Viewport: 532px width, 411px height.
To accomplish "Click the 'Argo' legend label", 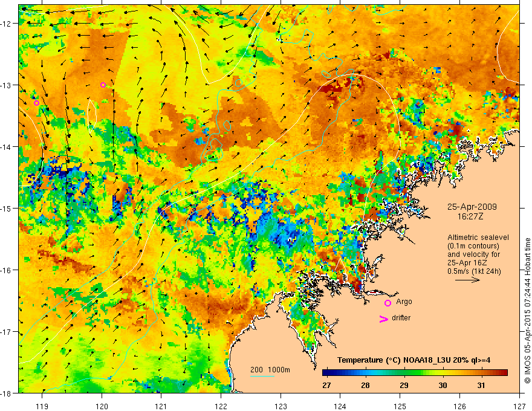I will [x=404, y=302].
